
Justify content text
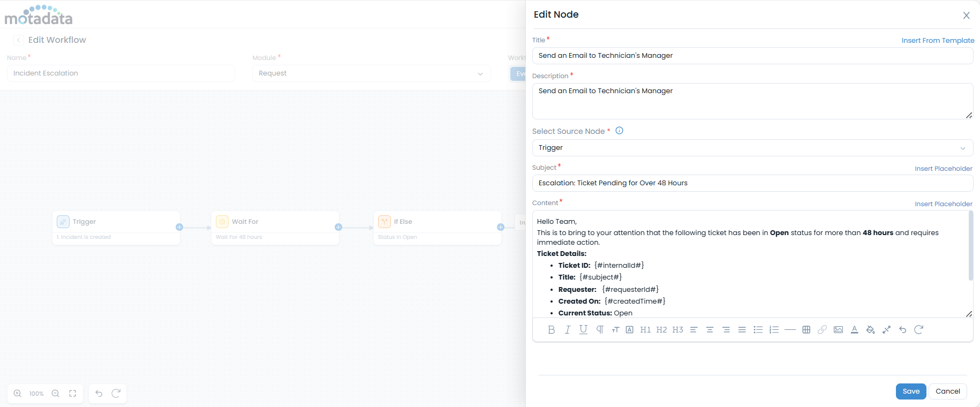point(742,330)
